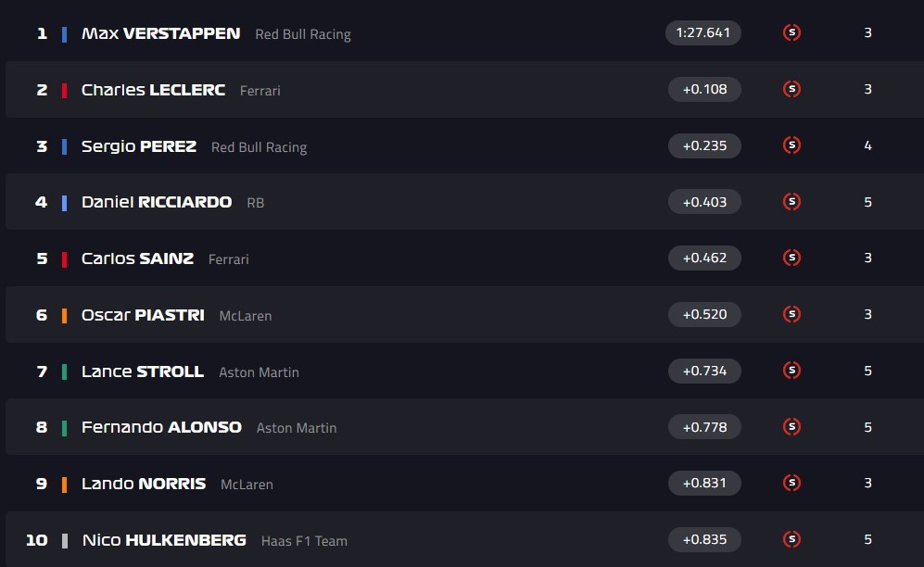
Task: Click the tyre icon for Hulkenberg
Action: pos(791,539)
